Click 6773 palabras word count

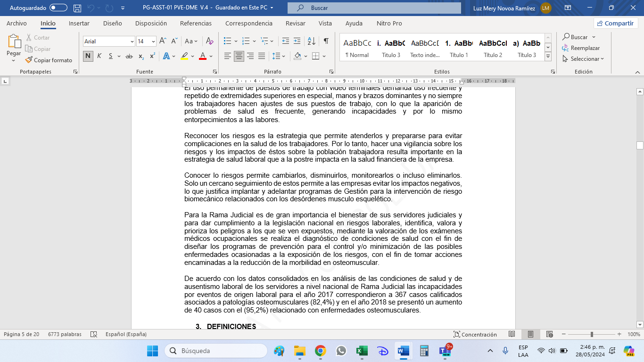click(x=65, y=334)
